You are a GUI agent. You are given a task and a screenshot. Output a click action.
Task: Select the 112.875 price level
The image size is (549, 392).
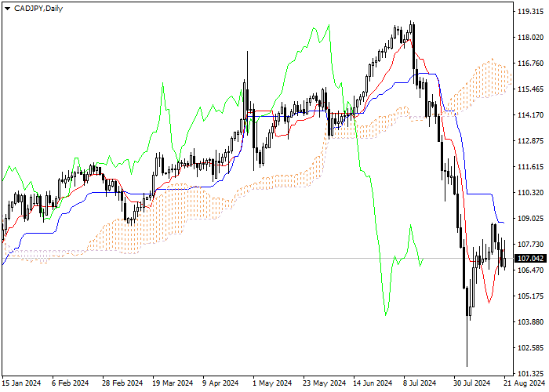coord(530,141)
